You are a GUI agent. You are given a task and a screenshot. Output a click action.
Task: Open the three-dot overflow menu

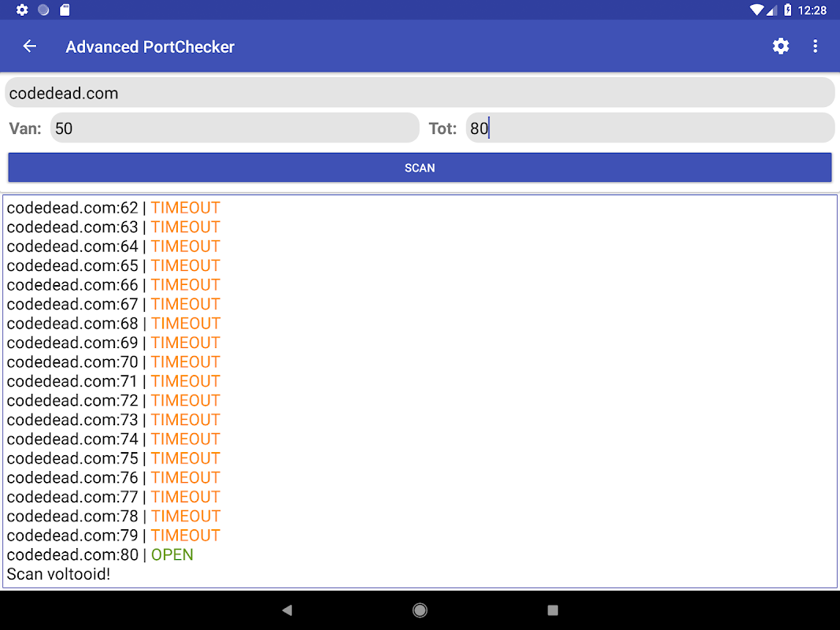point(815,46)
